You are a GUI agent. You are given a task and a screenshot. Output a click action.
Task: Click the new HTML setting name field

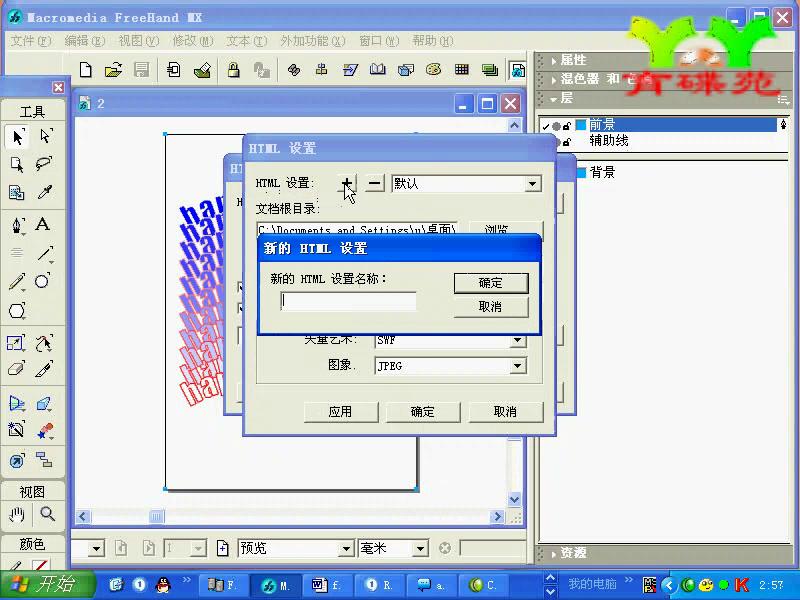pyautogui.click(x=348, y=301)
